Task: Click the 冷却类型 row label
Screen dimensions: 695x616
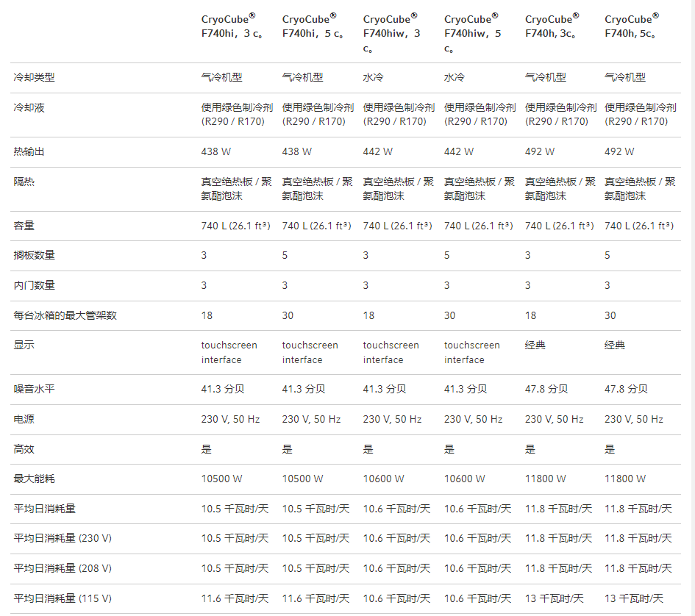Action: (34, 78)
